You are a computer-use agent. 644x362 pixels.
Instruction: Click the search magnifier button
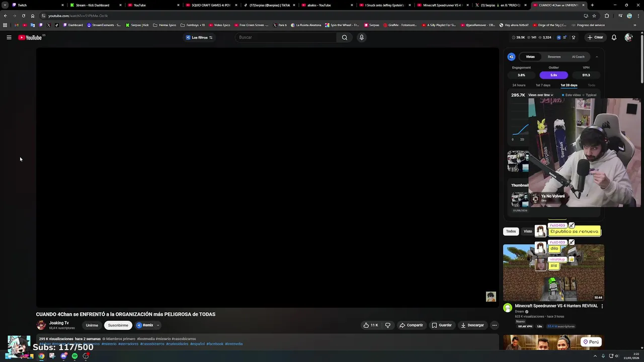[x=345, y=37]
